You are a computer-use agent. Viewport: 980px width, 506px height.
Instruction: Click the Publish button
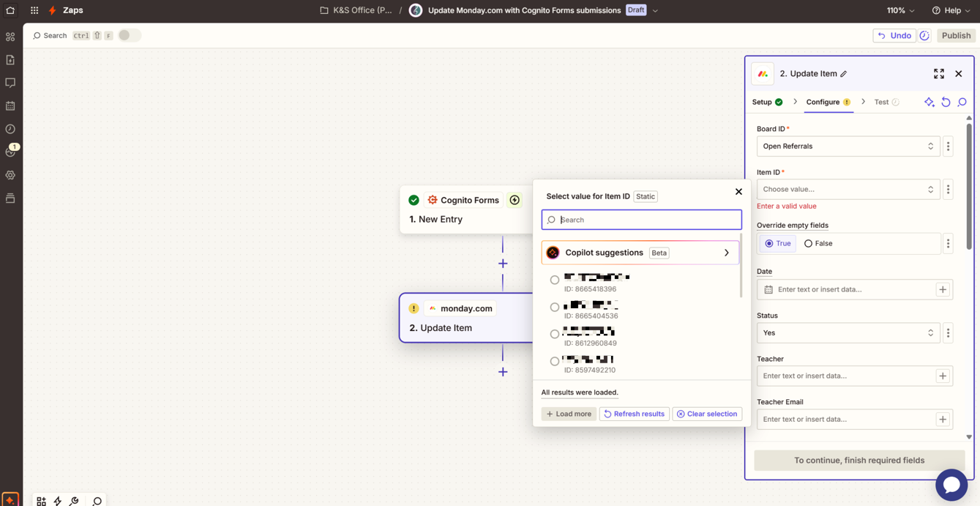[956, 35]
